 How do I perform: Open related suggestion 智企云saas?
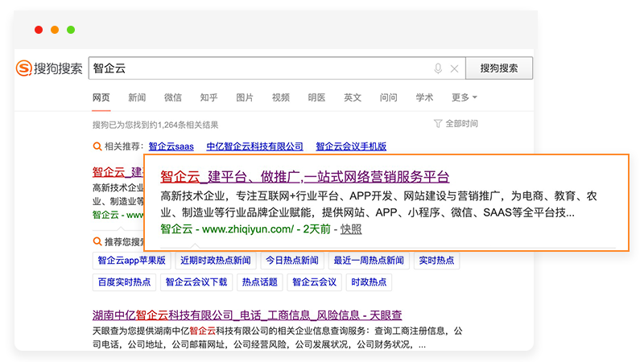171,146
